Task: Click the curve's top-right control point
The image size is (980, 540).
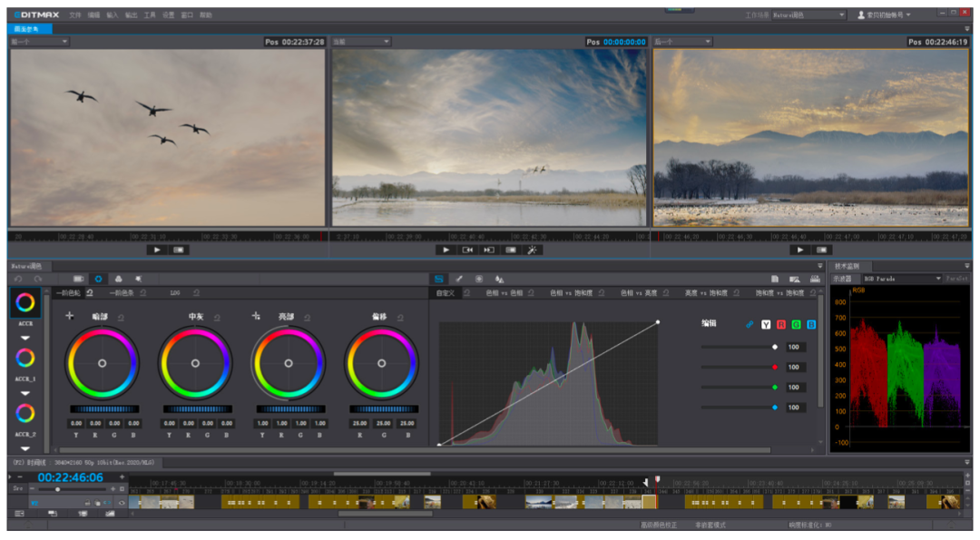Action: tap(658, 322)
